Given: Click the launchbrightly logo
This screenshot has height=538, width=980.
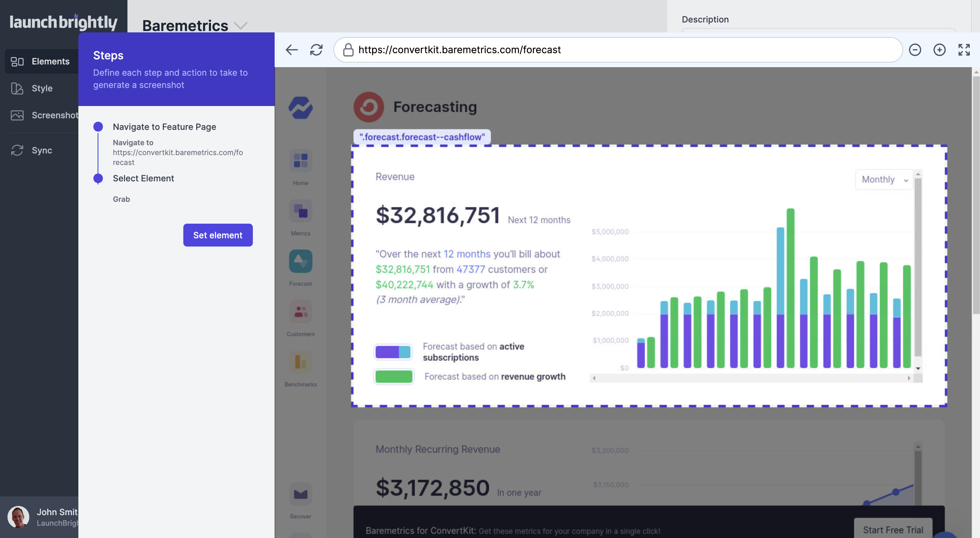Looking at the screenshot, I should tap(63, 22).
